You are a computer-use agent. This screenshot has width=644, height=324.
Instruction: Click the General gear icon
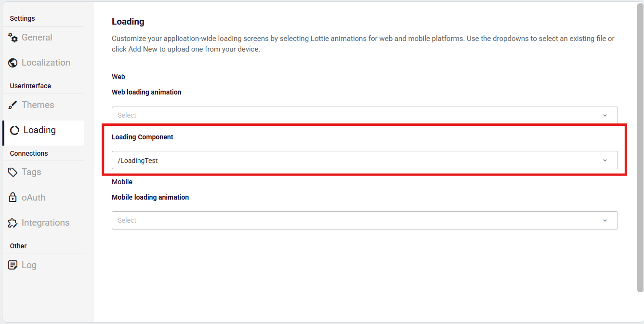13,38
